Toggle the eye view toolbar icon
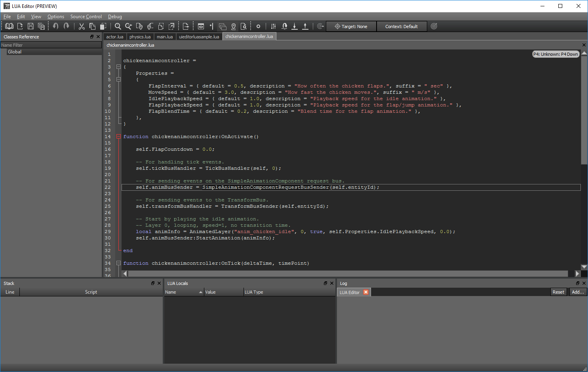This screenshot has width=588, height=372. tap(201, 27)
